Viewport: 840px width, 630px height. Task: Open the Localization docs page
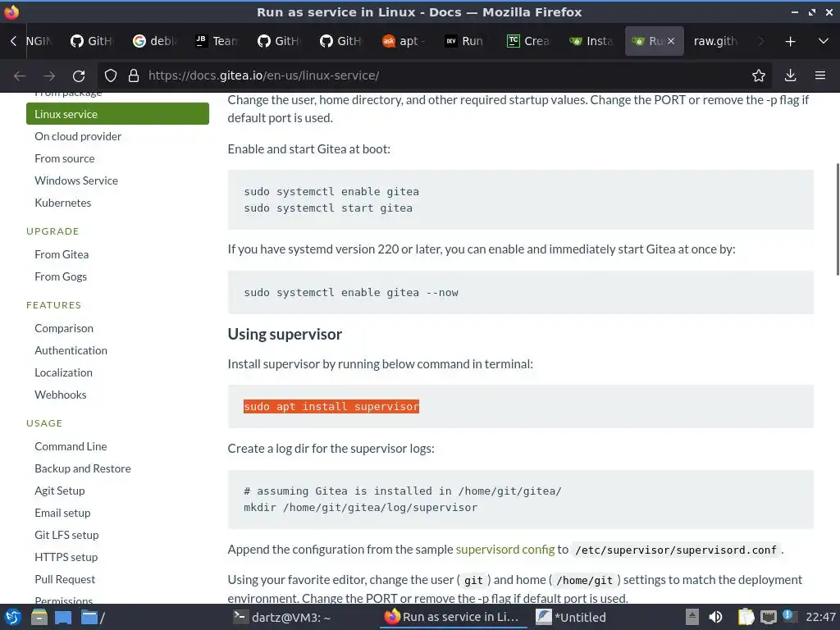[63, 372]
